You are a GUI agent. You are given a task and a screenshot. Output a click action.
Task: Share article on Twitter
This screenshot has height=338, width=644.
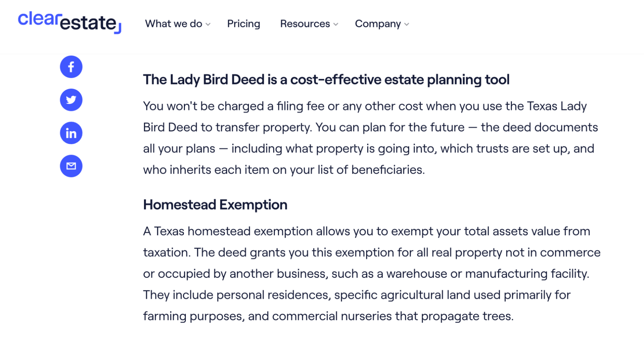71,100
